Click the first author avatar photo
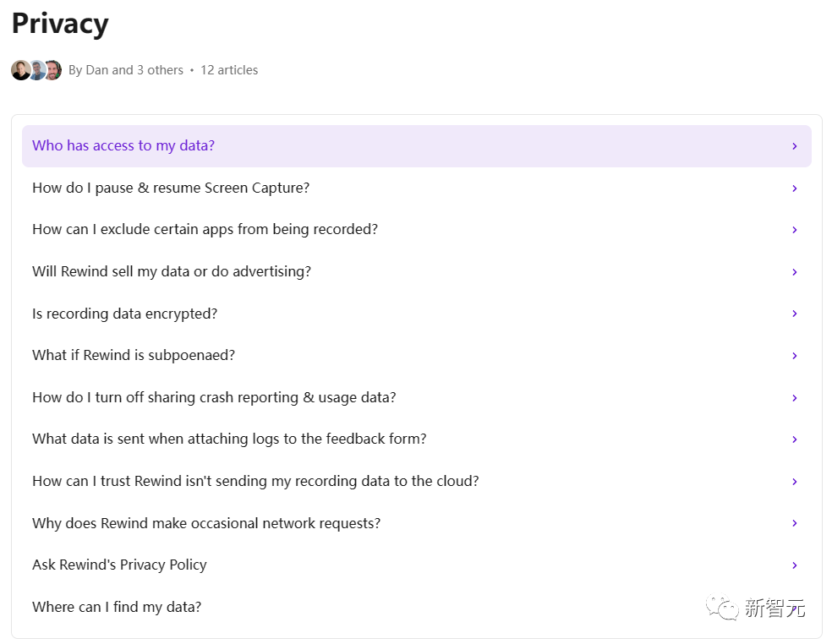Screen dimensions: 832x644 pos(20,70)
